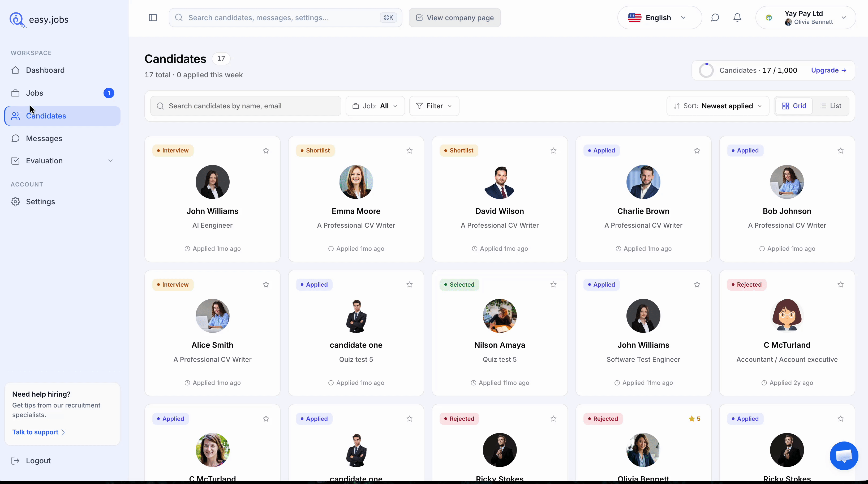Click 'Quiz test 5' under Nilson Amaya
Image resolution: width=868 pixels, height=484 pixels.
(500, 359)
